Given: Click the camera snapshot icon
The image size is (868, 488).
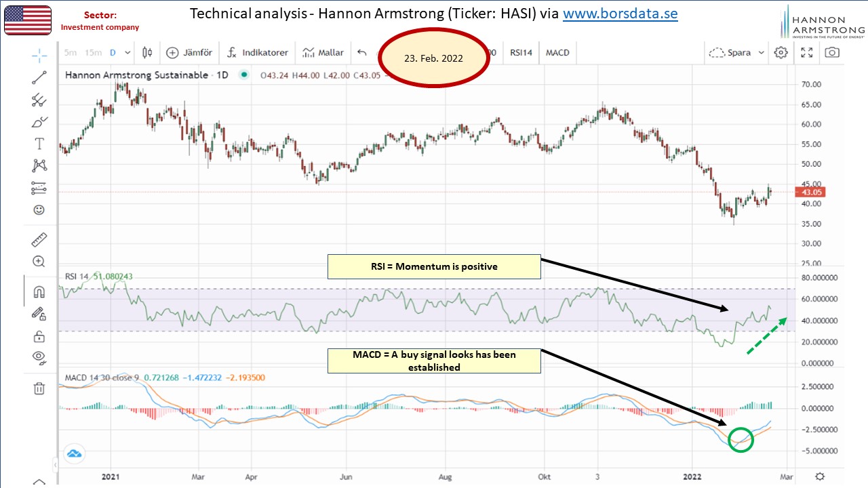Looking at the screenshot, I should pyautogui.click(x=832, y=52).
